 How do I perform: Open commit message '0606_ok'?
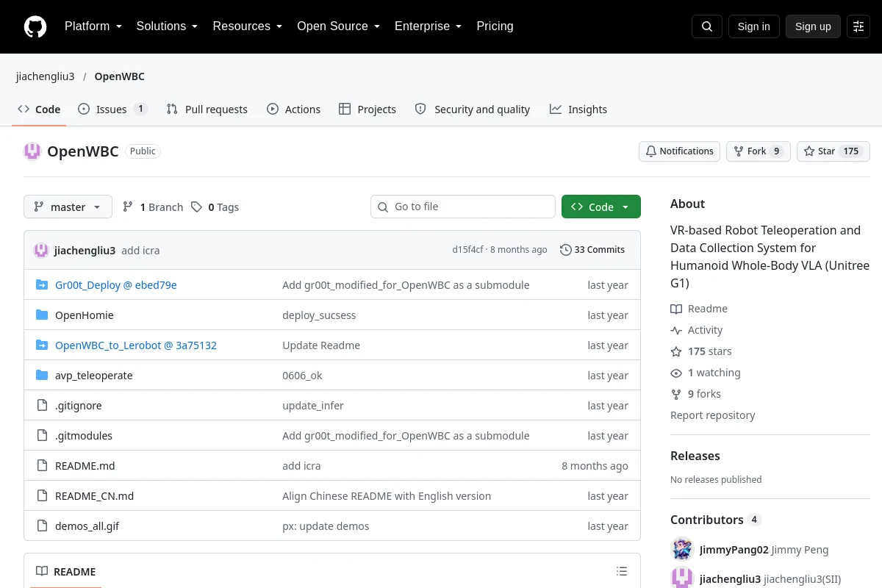coord(302,376)
